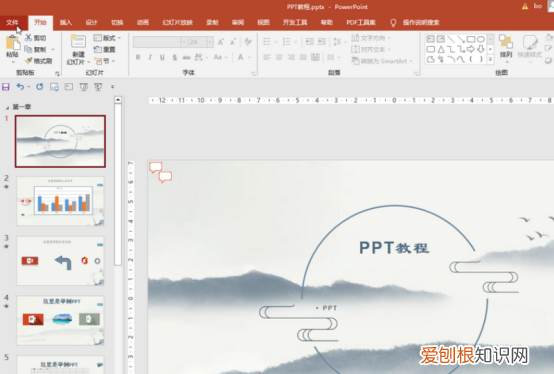554x374 pixels.
Task: Switch to the PDF工具集 tab
Action: pos(361,23)
